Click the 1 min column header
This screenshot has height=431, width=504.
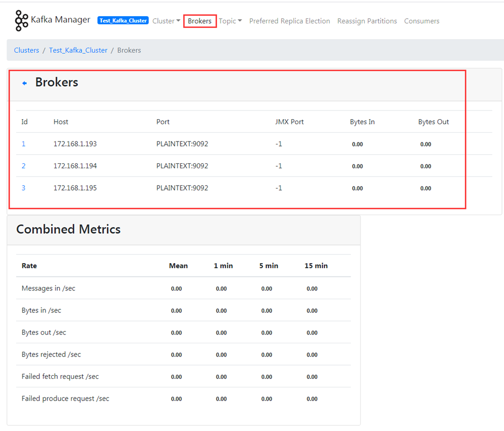pyautogui.click(x=223, y=266)
